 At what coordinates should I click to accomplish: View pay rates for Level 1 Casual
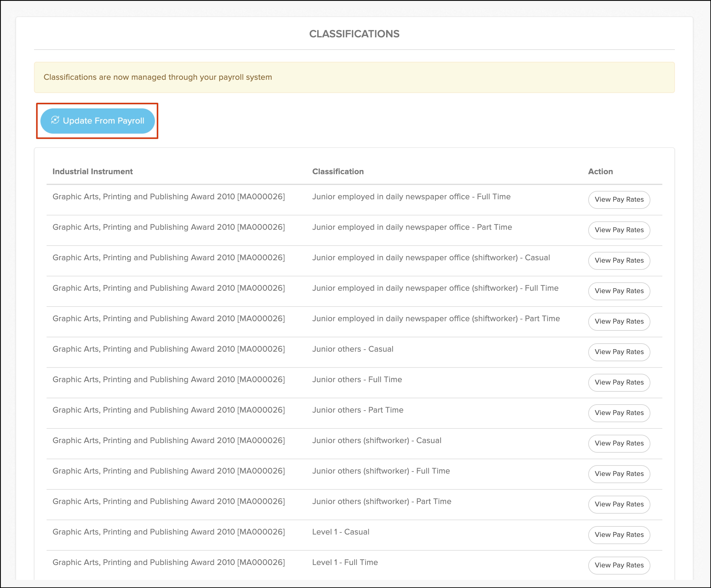pos(618,535)
